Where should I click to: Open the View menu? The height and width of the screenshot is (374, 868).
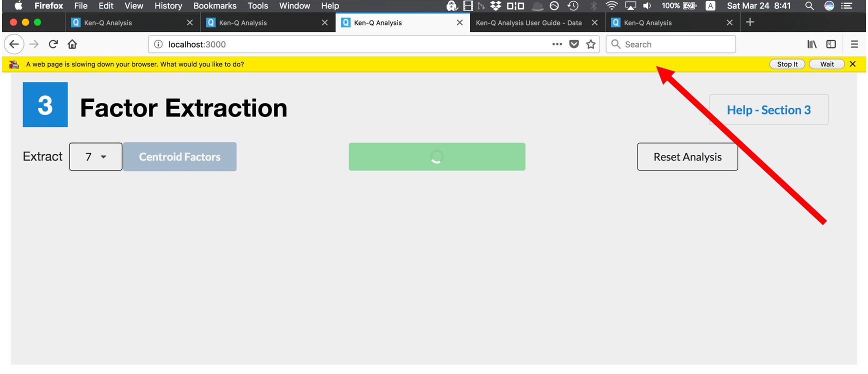tap(133, 5)
